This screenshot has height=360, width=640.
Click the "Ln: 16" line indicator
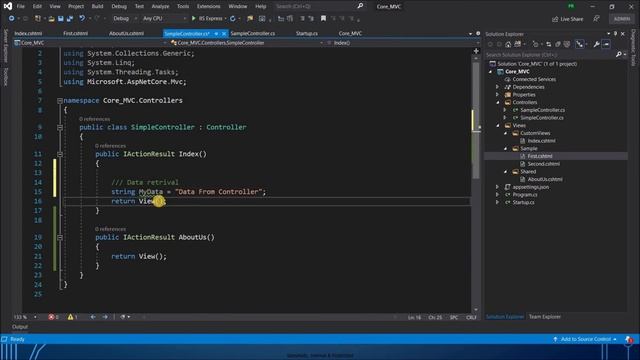pyautogui.click(x=414, y=317)
